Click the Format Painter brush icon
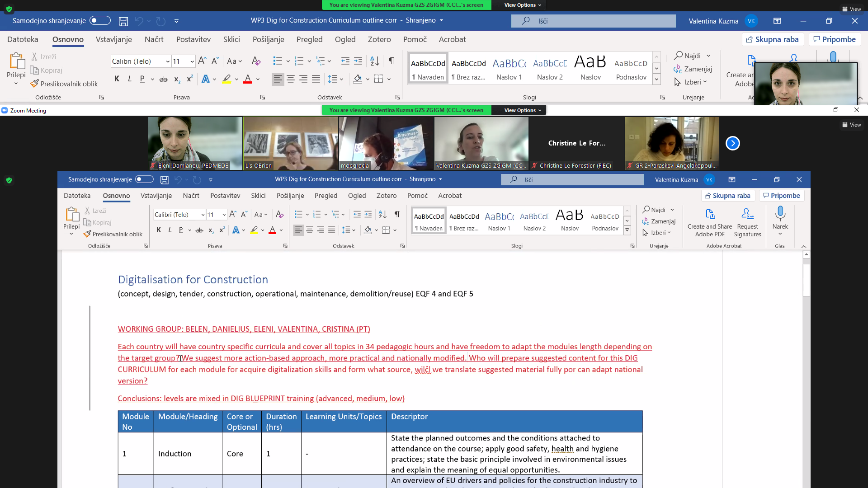This screenshot has height=488, width=868. coord(34,84)
